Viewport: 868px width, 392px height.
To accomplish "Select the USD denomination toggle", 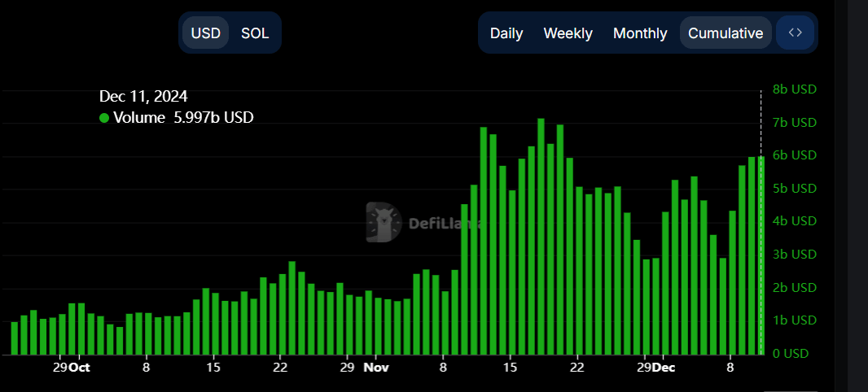I will point(205,33).
